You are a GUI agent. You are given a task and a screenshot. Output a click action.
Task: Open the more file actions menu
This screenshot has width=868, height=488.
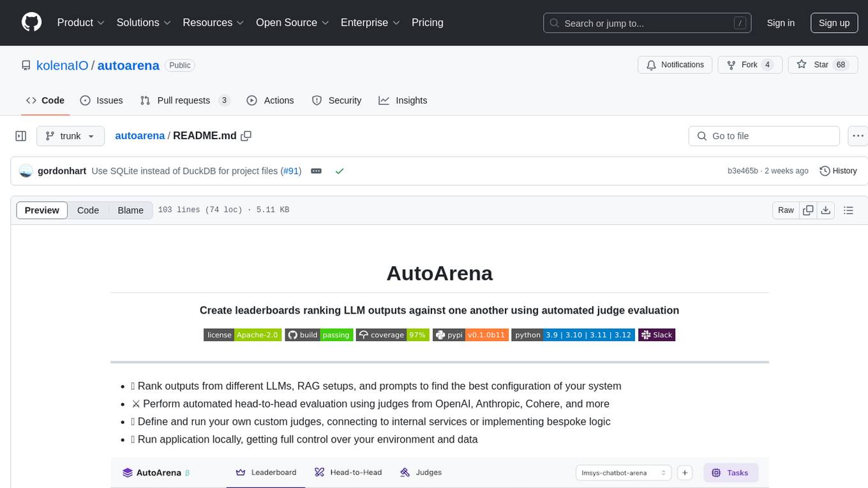tap(858, 136)
